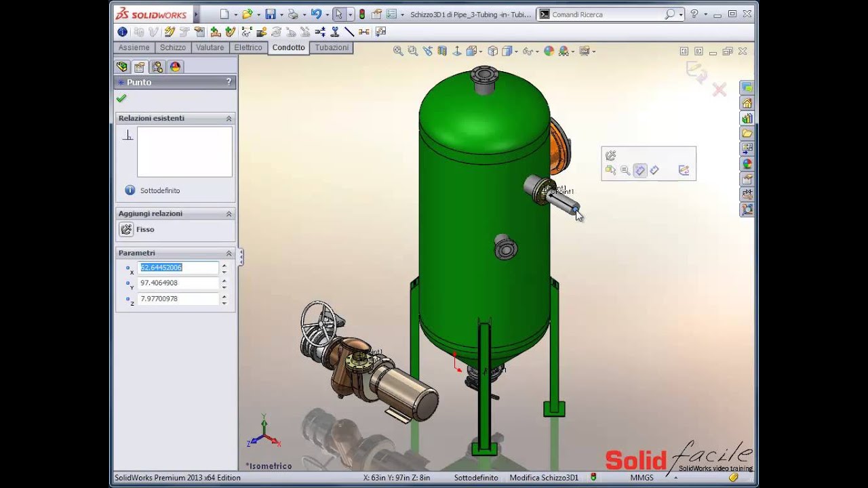Image resolution: width=868 pixels, height=488 pixels.
Task: Switch to the Condotto tab
Action: [289, 47]
